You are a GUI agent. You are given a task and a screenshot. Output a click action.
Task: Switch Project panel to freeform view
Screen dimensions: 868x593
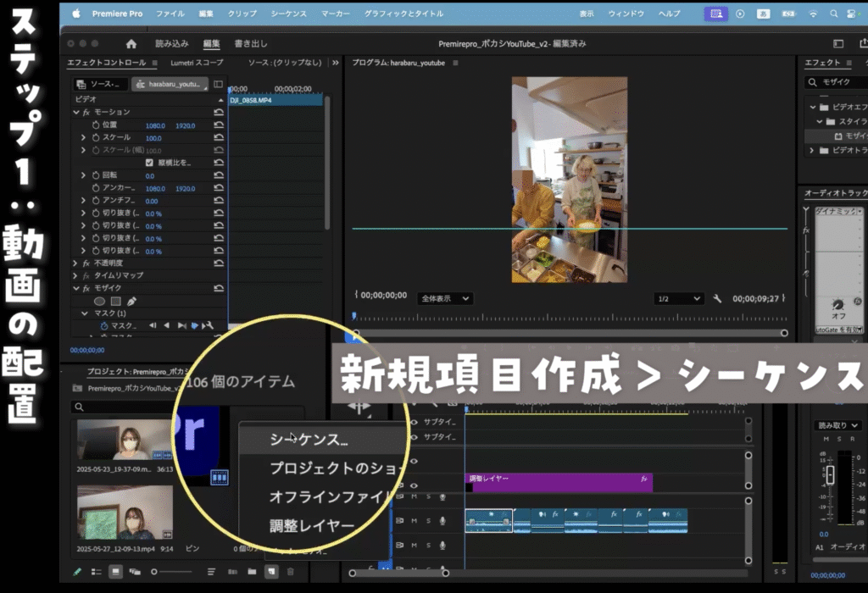[x=135, y=572]
